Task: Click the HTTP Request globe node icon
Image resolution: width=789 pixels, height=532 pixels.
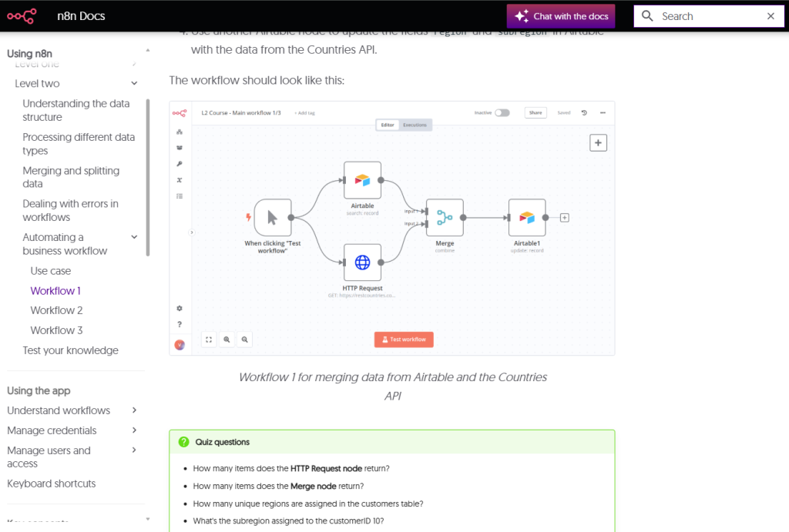Action: [x=362, y=263]
